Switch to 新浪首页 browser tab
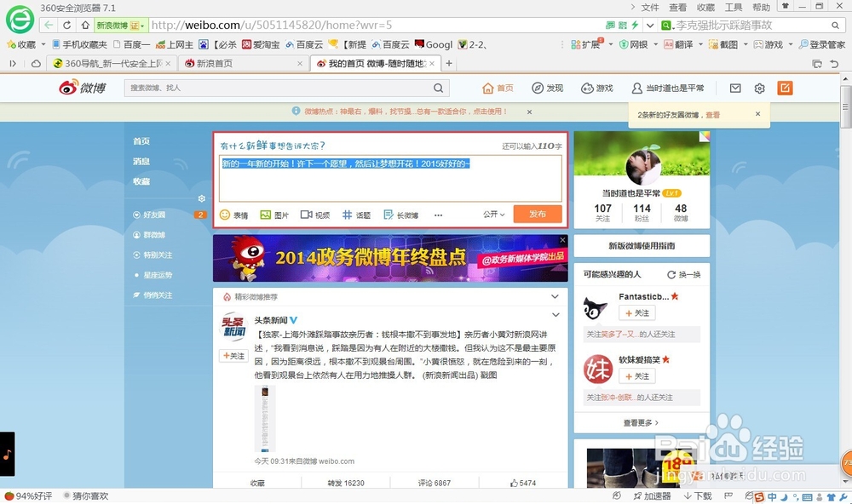Screen dimensions: 852x504 (243, 64)
